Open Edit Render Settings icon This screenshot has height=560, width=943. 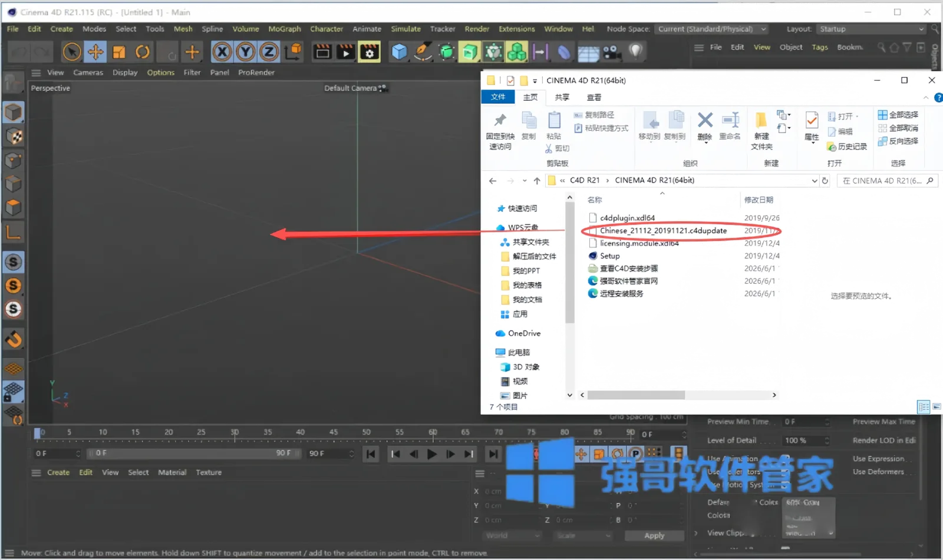click(x=370, y=52)
